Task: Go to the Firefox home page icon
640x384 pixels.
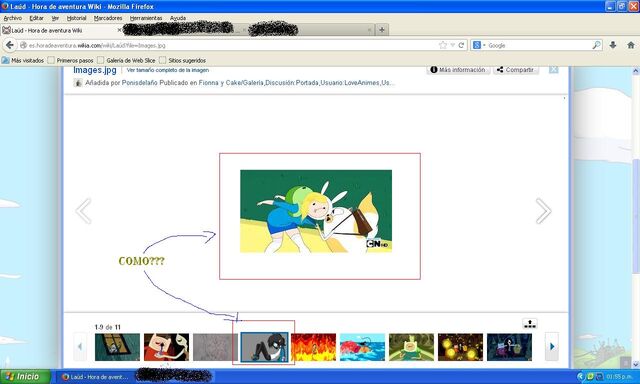Action: click(x=631, y=45)
